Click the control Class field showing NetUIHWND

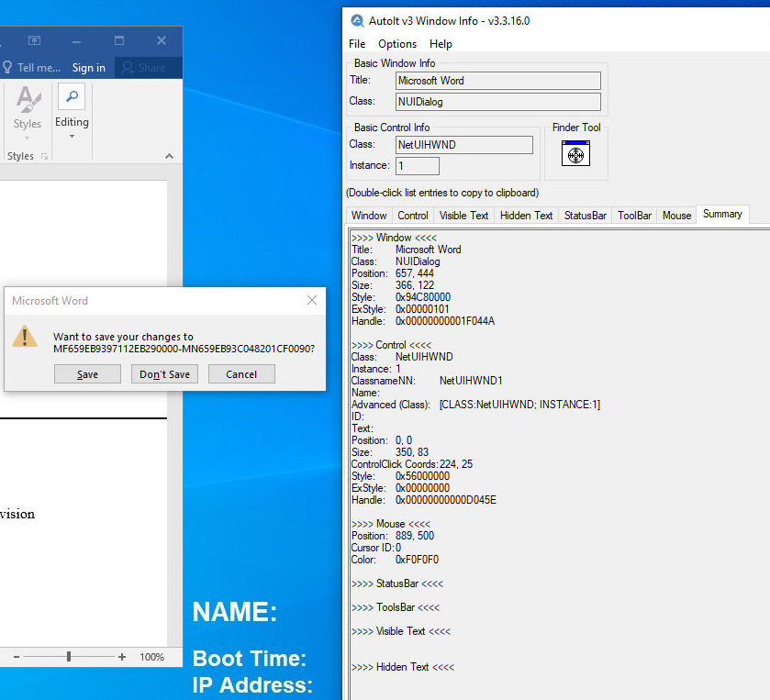point(464,145)
